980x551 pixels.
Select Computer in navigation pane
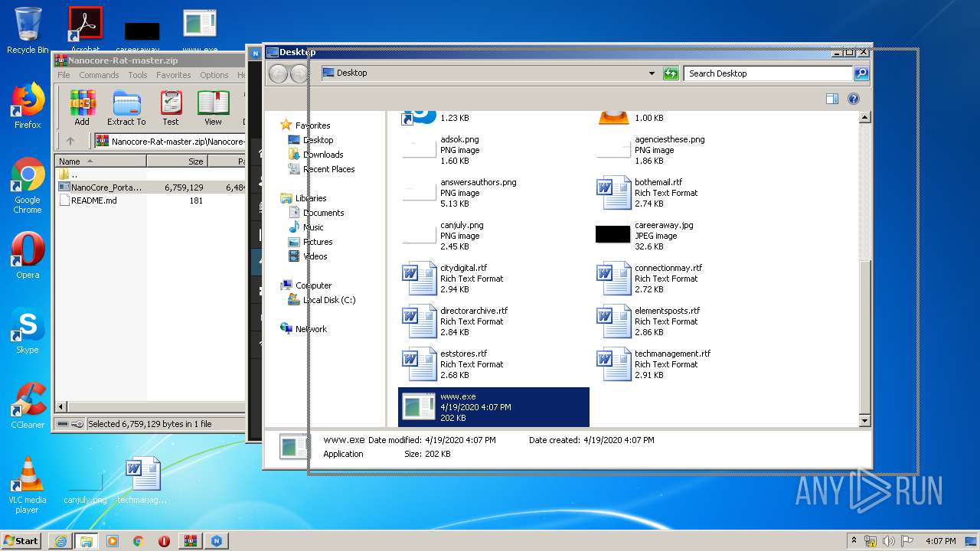pos(313,285)
